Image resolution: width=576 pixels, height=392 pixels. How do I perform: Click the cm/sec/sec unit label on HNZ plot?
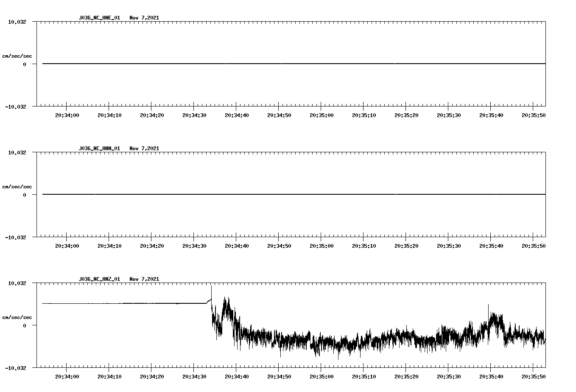17,317
